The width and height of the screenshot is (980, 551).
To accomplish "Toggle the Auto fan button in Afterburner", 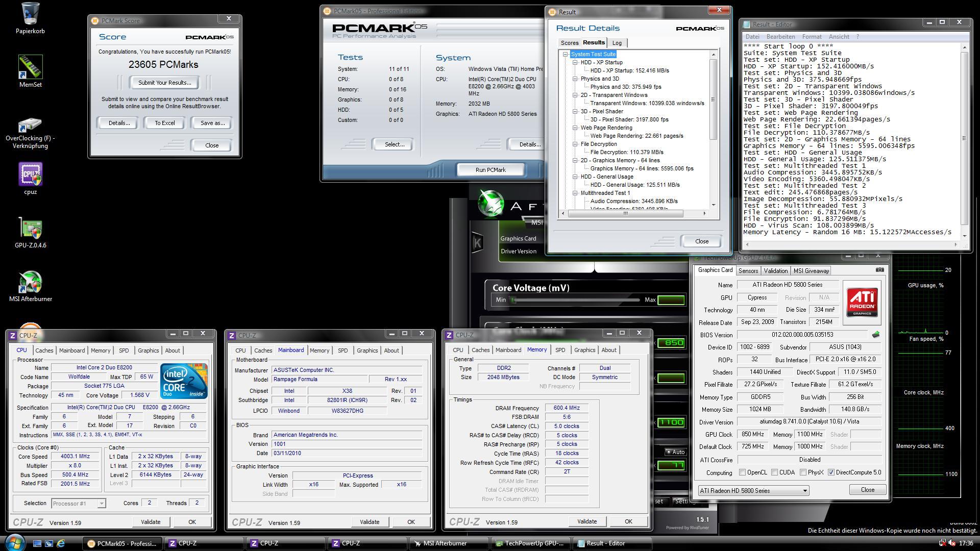I will tap(676, 452).
